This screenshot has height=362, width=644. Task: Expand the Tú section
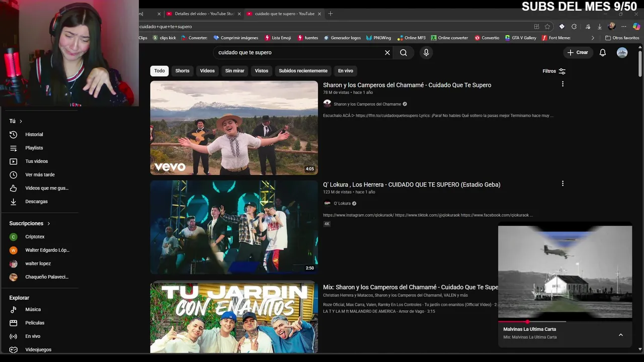[16, 121]
